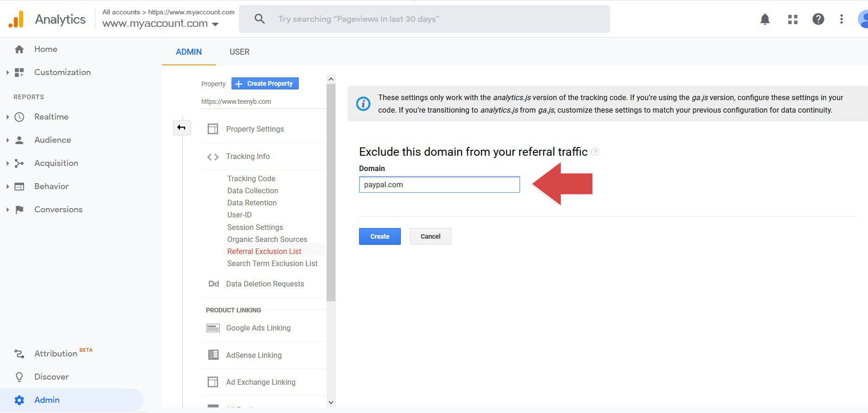Click the back arrow button in property column
The width and height of the screenshot is (868, 413).
tap(181, 127)
